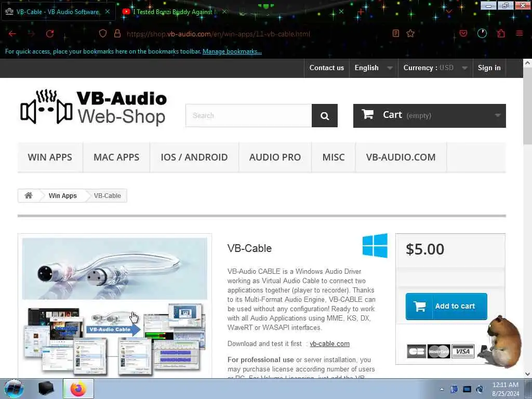This screenshot has height=399, width=532.
Task: Click the Firefox taskbar icon
Action: [x=78, y=389]
